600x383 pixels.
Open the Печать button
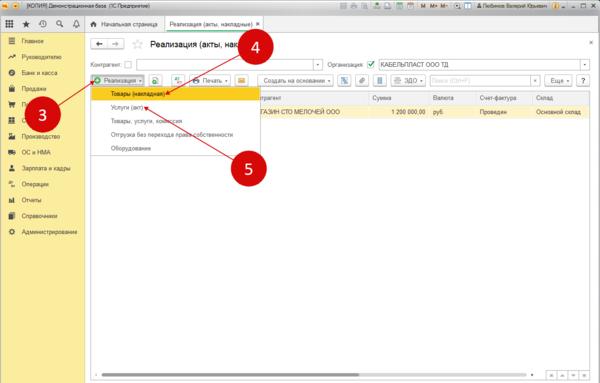pyautogui.click(x=210, y=81)
